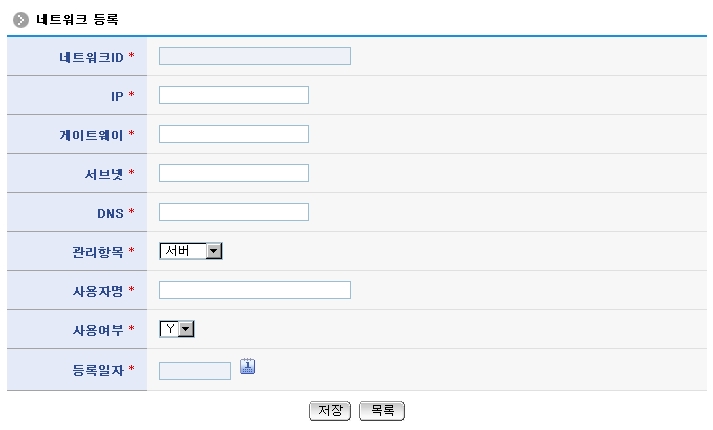Click the 게이트웨이 label text

click(91, 135)
